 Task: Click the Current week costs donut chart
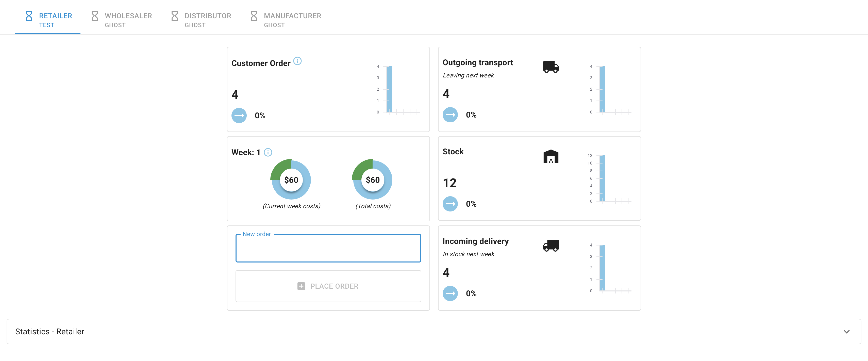[291, 180]
